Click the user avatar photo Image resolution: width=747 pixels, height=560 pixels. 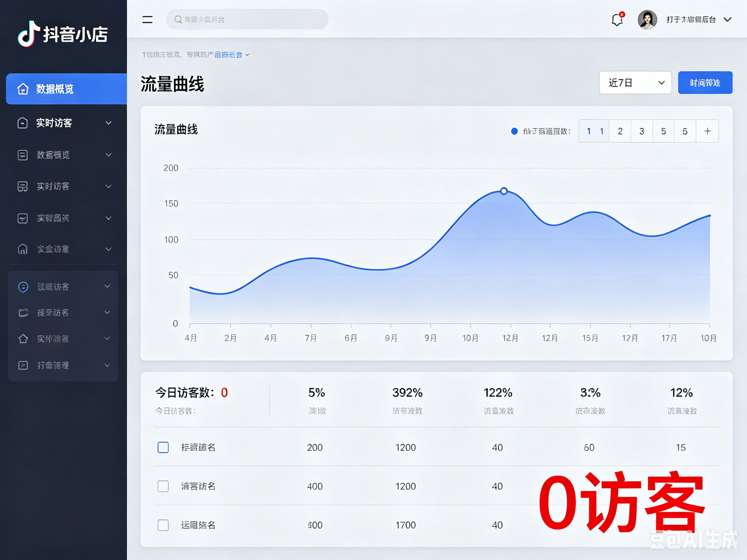pyautogui.click(x=647, y=20)
